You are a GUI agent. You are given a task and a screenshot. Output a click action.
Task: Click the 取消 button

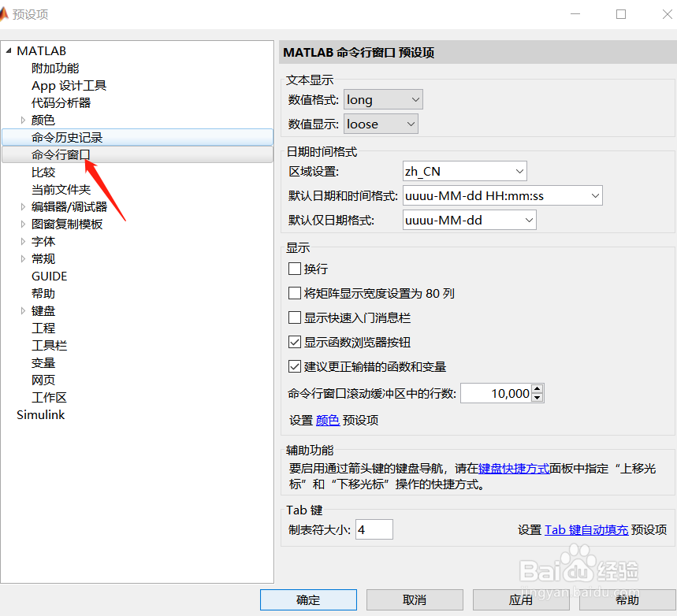[415, 600]
